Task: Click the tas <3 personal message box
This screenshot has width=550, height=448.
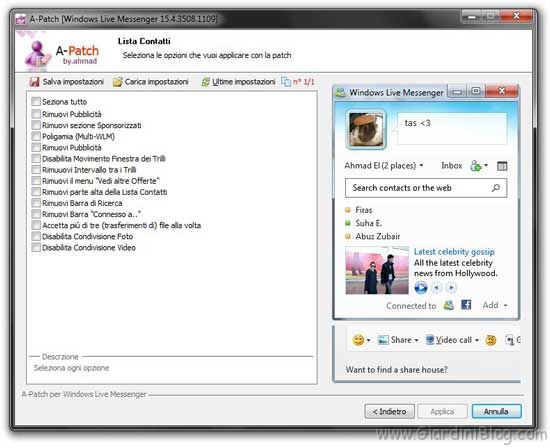Action: (452, 128)
